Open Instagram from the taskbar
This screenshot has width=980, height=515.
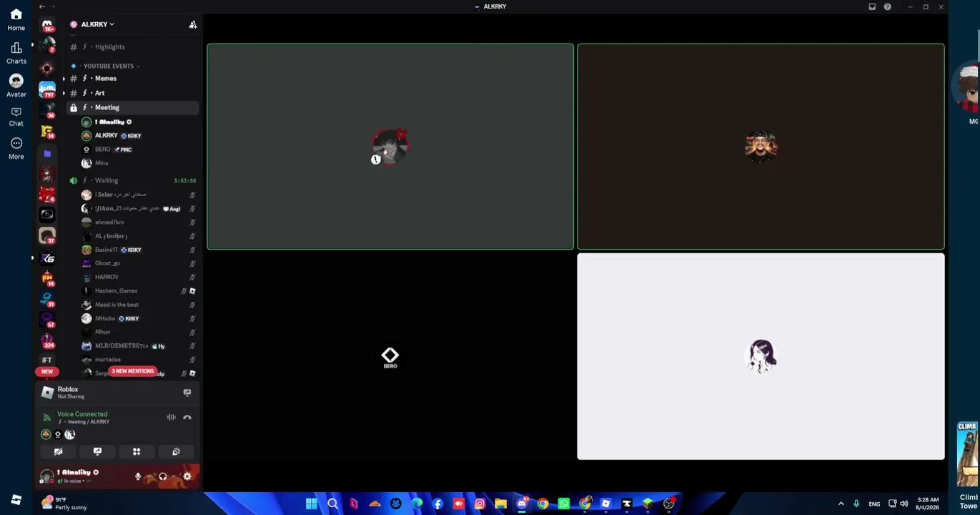click(480, 504)
